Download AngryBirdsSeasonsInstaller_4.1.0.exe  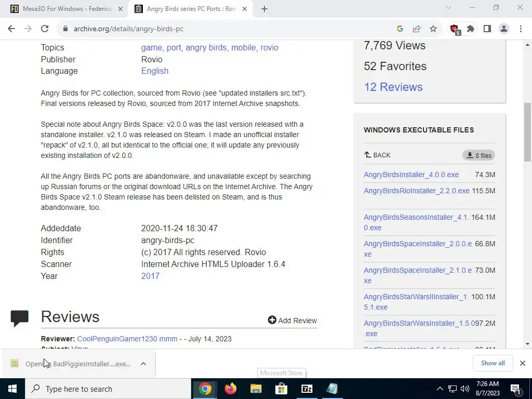click(416, 222)
